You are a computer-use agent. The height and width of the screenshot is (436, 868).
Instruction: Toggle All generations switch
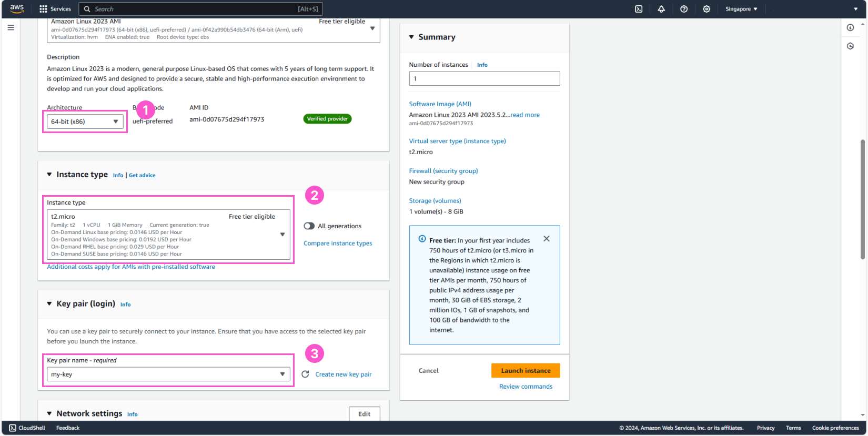click(x=309, y=226)
